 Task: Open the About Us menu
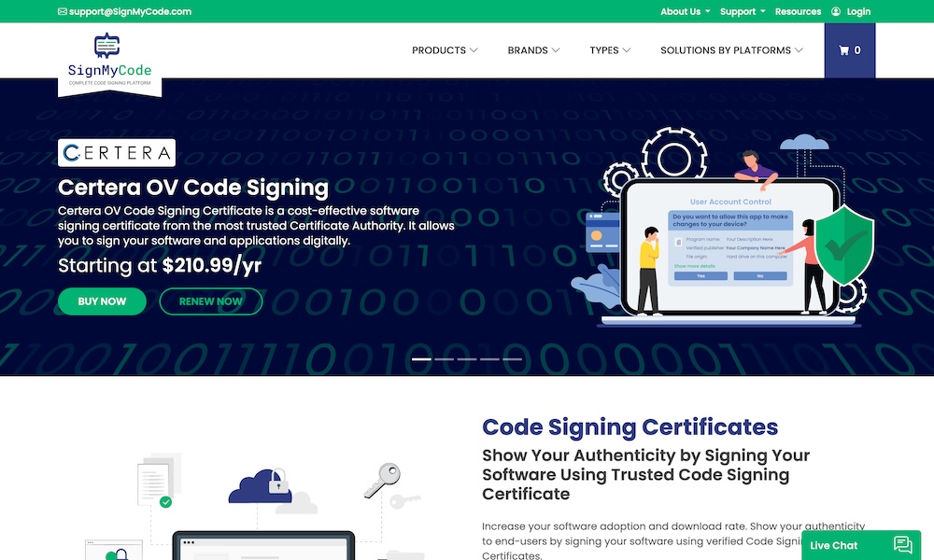685,12
